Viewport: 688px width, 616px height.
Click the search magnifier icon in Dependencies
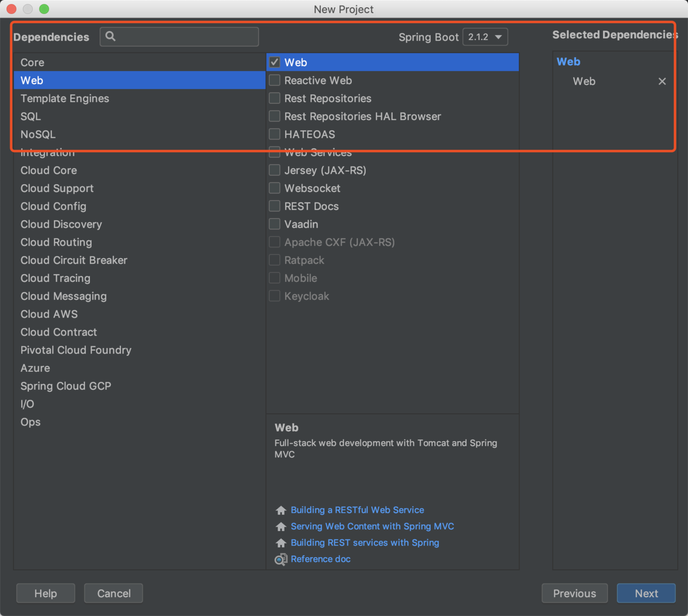pos(110,37)
